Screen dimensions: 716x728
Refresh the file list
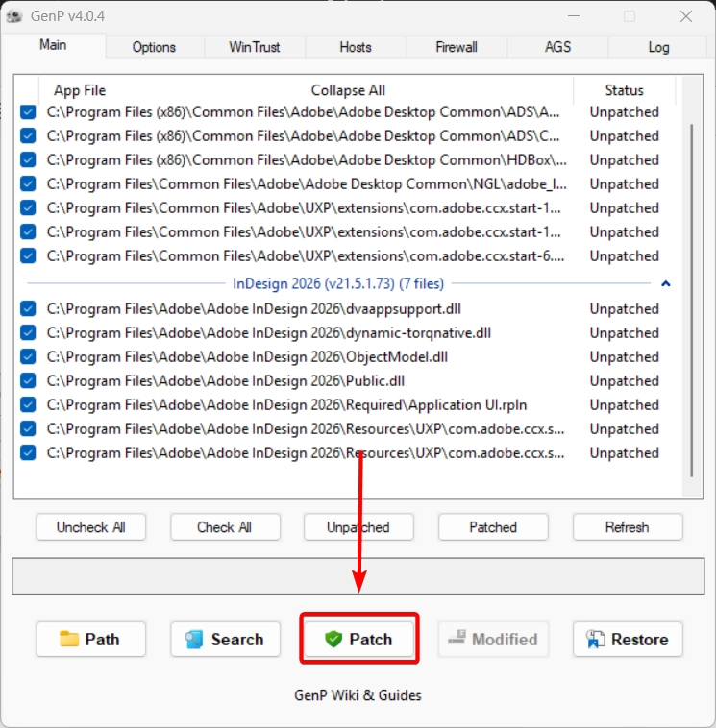coord(628,527)
